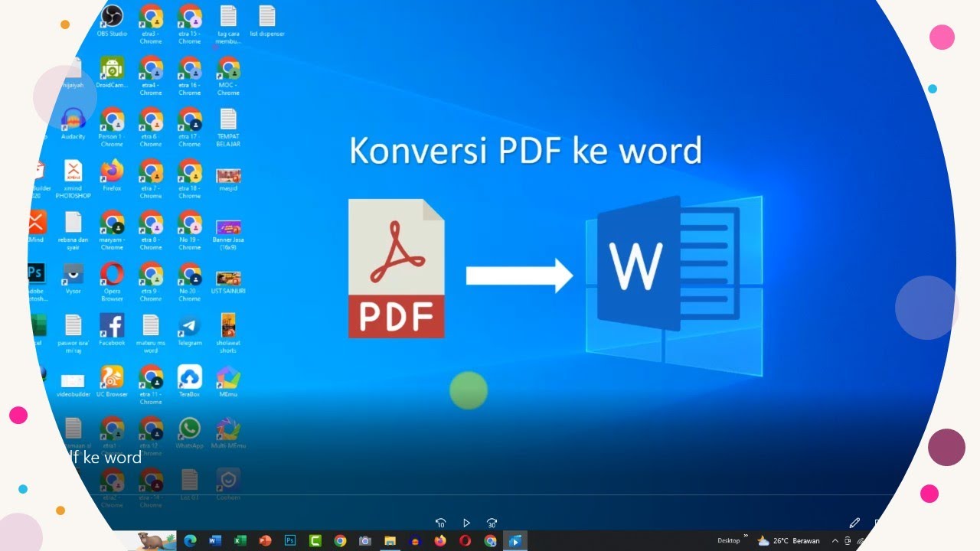Open the Firefox desktop shortcut

tap(112, 175)
